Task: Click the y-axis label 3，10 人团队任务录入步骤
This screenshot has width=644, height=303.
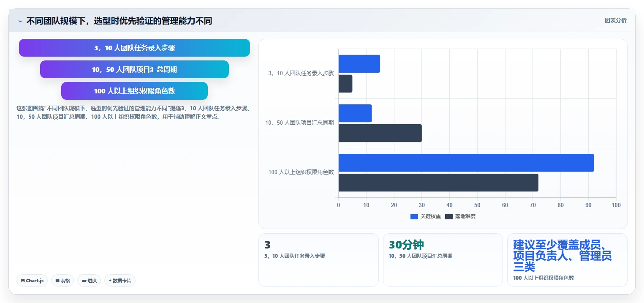Action: point(301,74)
